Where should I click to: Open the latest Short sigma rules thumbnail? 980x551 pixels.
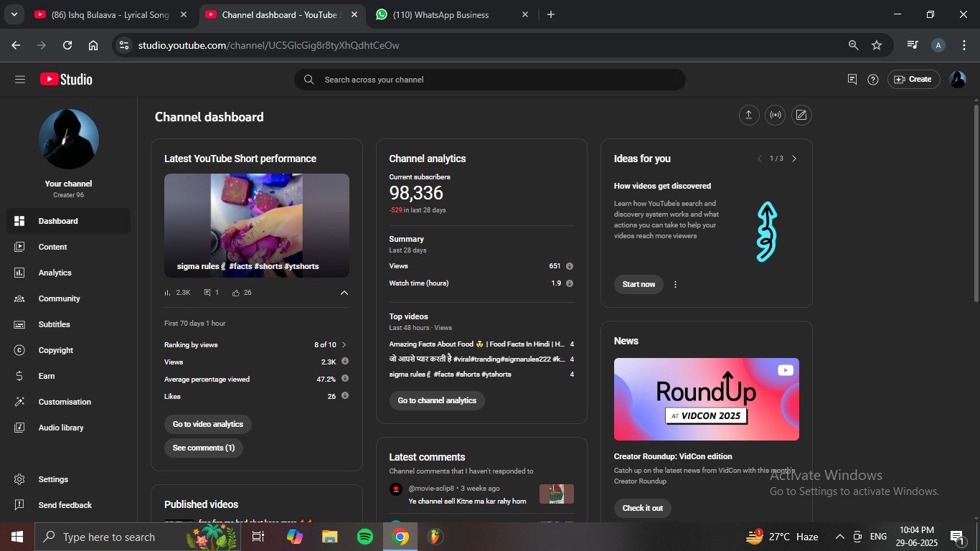[257, 225]
